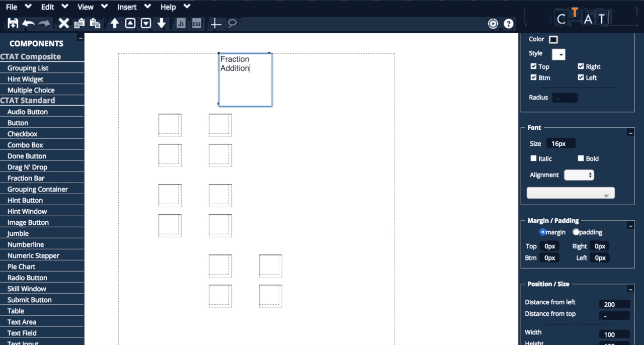Uncheck the Top border checkbox
Viewport: 644px width, 345px height.
tap(533, 66)
